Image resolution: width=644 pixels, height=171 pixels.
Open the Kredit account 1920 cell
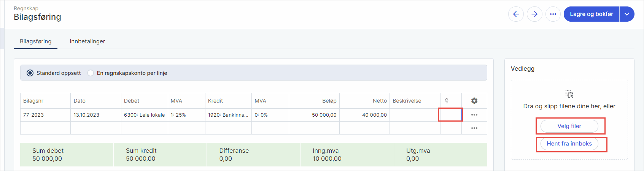point(228,115)
